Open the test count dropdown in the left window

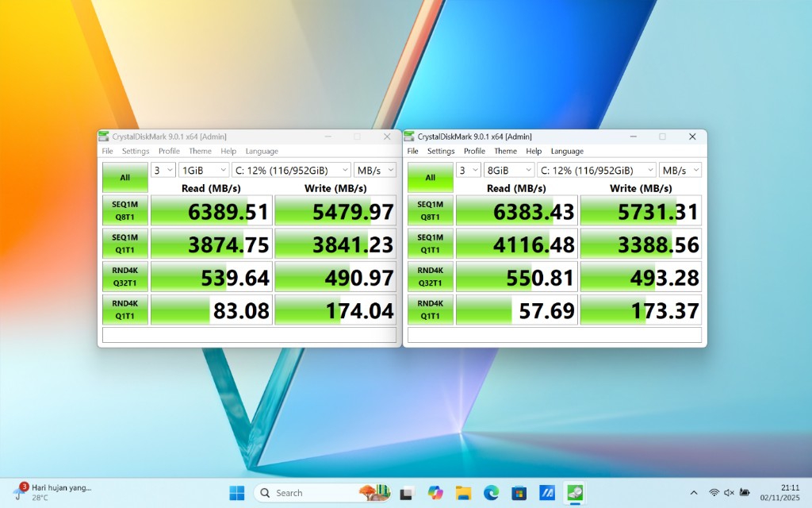[x=163, y=171]
